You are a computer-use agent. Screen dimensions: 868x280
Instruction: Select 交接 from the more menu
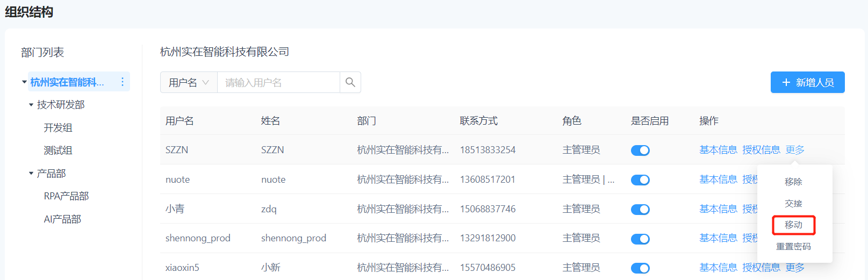793,204
